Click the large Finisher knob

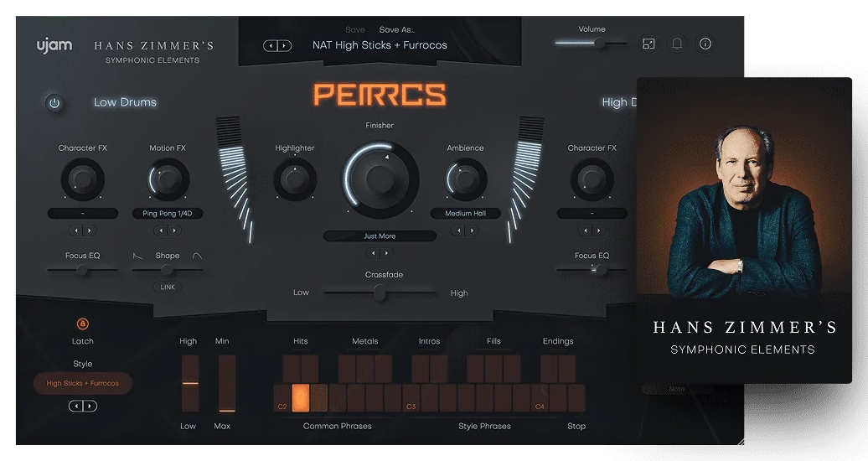coord(380,179)
